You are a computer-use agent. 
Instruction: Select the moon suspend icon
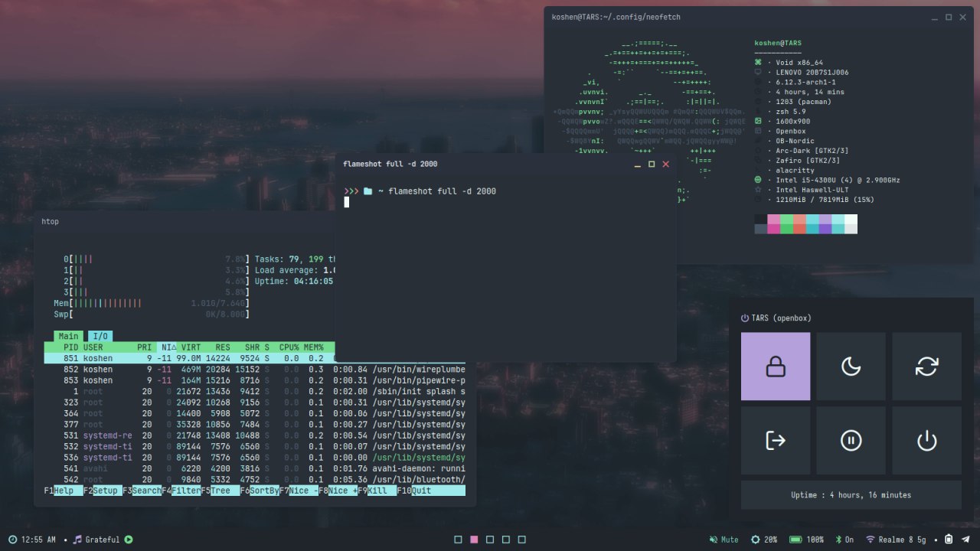tap(851, 366)
